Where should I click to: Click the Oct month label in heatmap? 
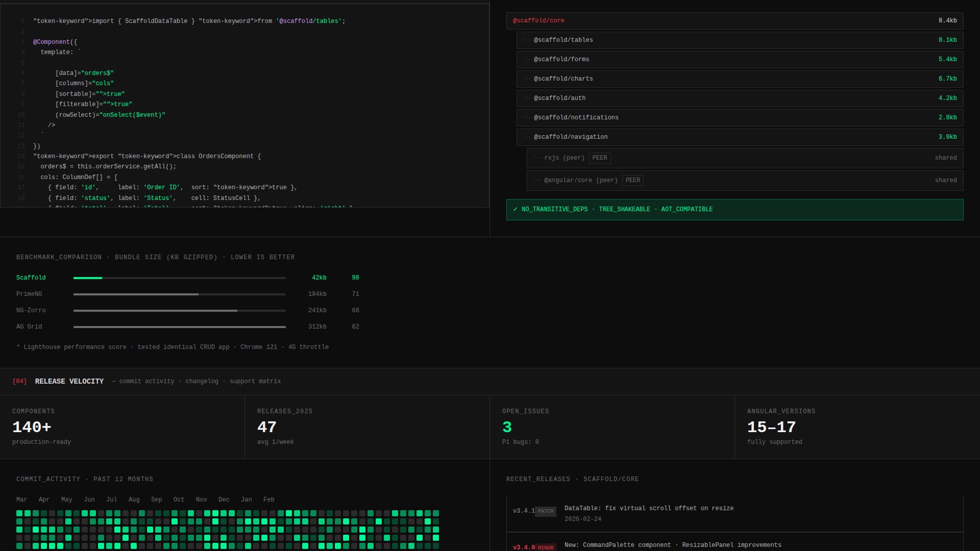179,500
